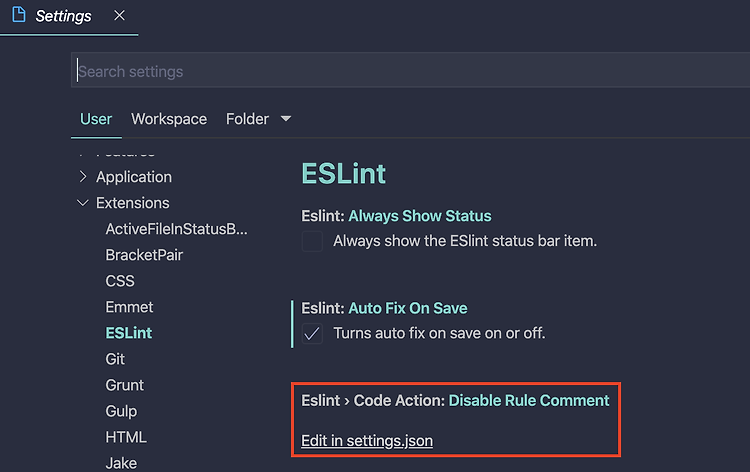Open CSS extension settings
Image resolution: width=750 pixels, height=472 pixels.
coord(120,281)
